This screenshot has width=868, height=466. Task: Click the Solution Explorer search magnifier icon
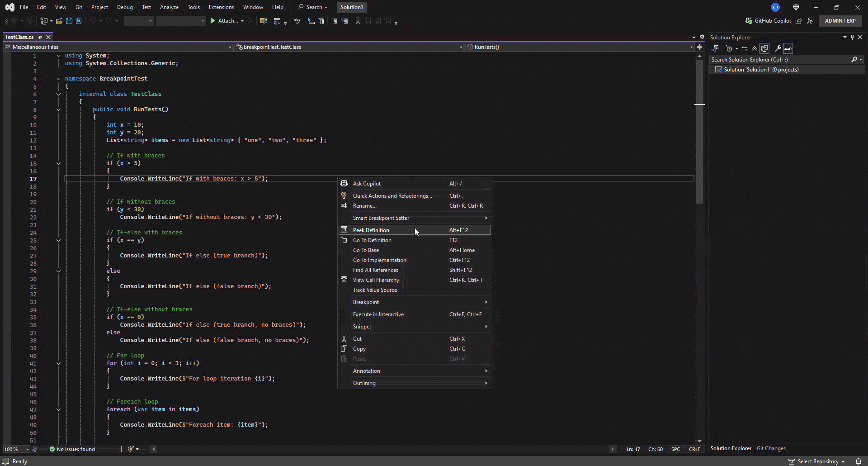click(854, 60)
